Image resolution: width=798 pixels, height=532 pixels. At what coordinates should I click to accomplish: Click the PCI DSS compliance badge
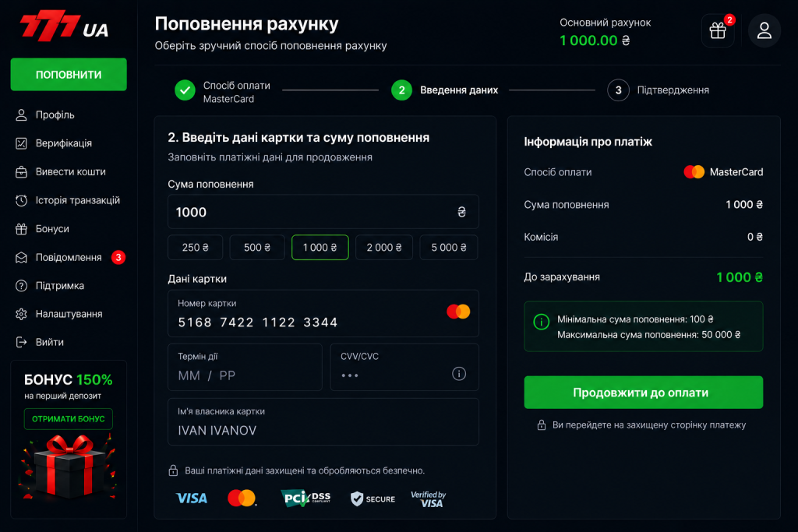click(x=305, y=498)
